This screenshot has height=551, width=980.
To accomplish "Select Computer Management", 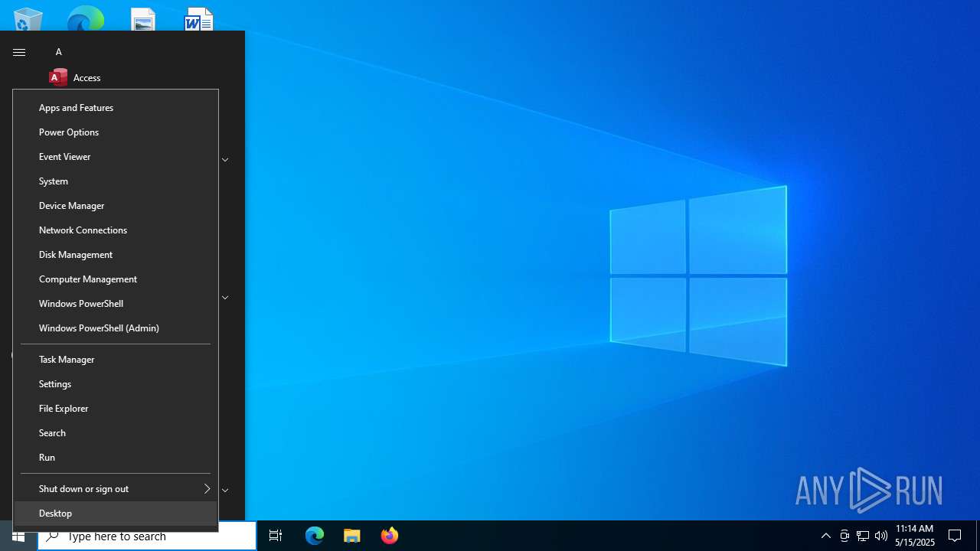I will (116, 279).
